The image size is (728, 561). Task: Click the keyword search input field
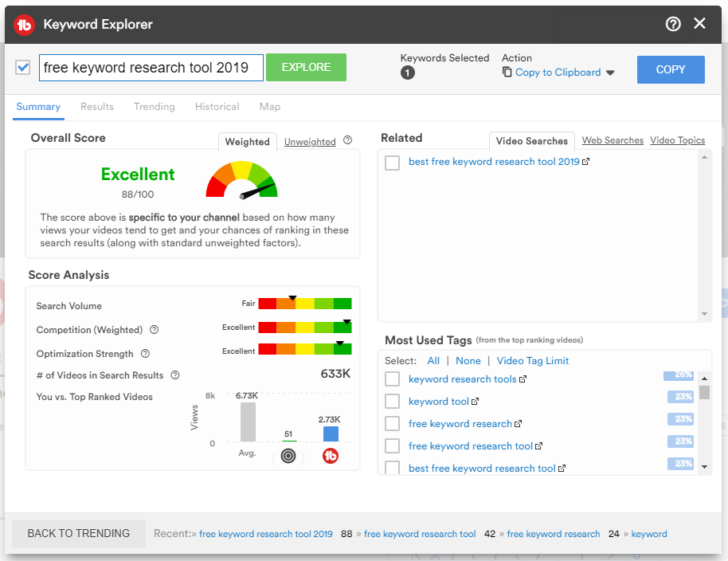(x=151, y=68)
